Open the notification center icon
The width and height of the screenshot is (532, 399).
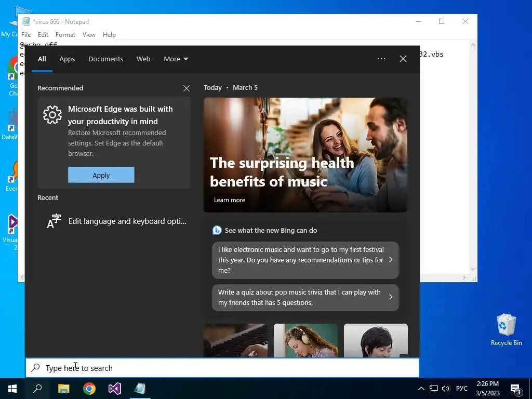516,389
